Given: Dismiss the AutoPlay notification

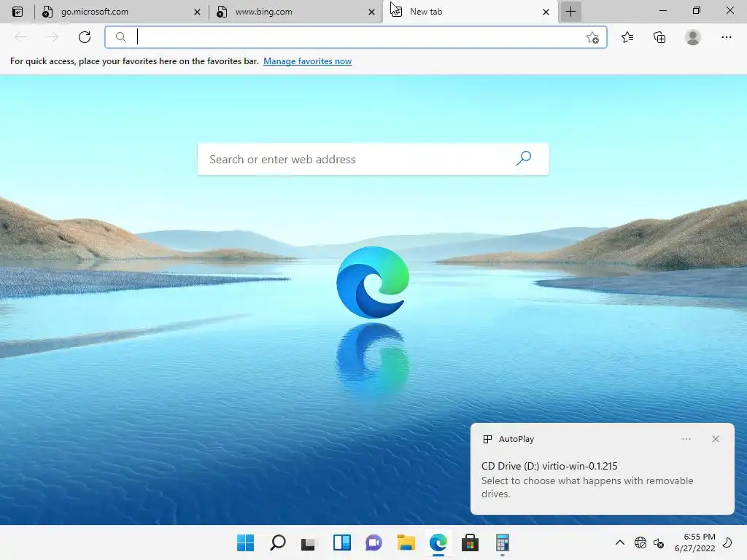Looking at the screenshot, I should pos(716,439).
